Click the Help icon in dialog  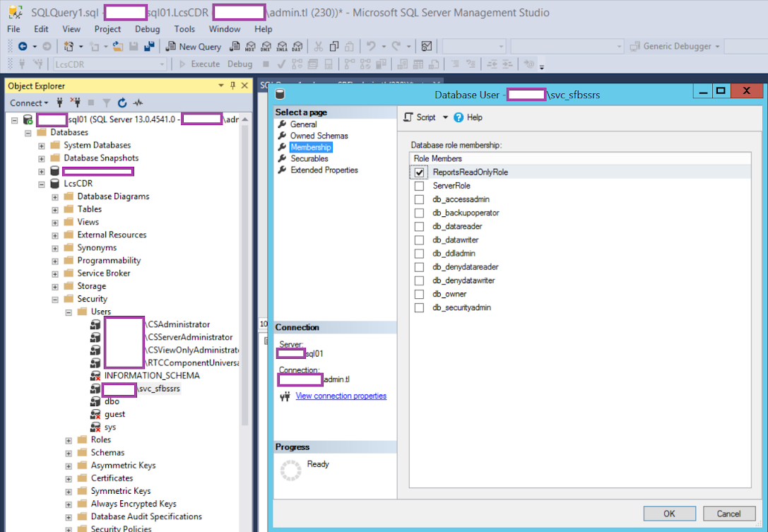(x=459, y=117)
